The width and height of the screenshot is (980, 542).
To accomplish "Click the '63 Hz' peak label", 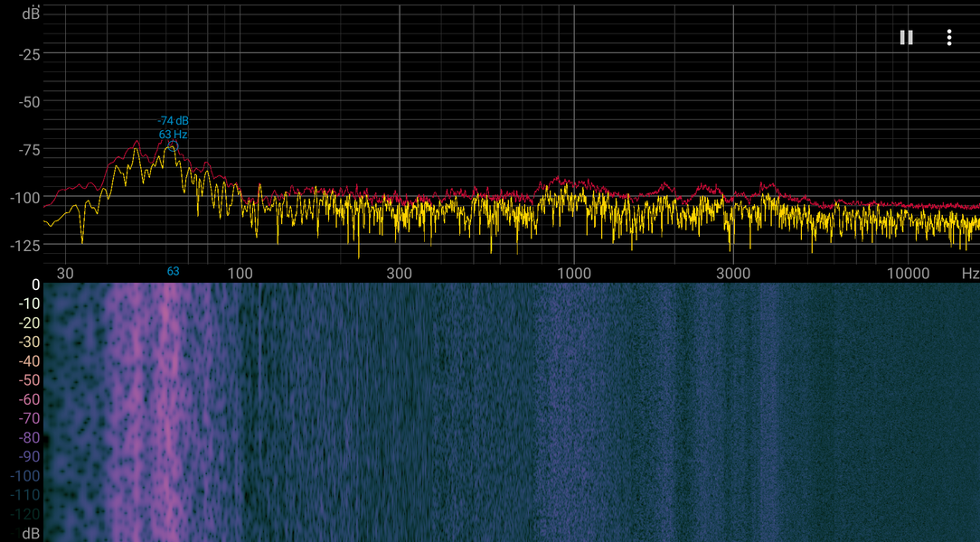I will click(173, 135).
